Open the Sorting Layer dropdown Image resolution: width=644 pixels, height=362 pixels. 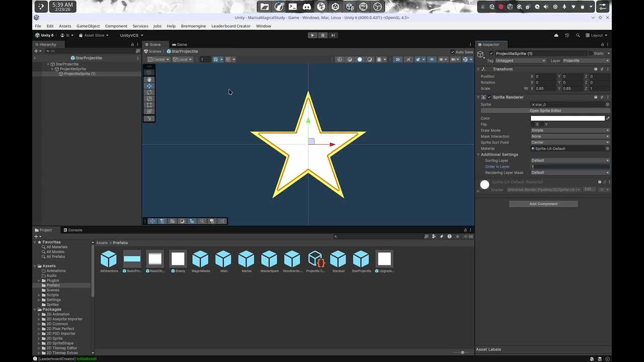[570, 160]
